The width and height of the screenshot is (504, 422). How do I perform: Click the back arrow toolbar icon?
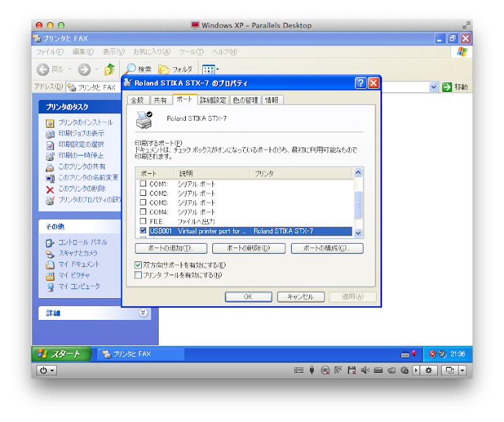(x=43, y=69)
